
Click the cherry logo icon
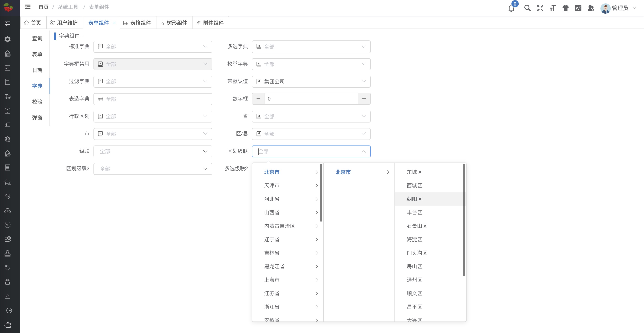tap(8, 8)
